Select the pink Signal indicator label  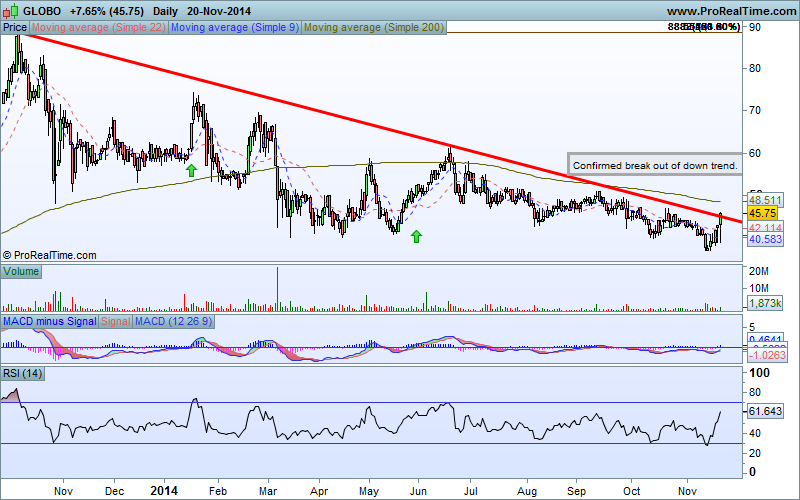pyautogui.click(x=115, y=323)
